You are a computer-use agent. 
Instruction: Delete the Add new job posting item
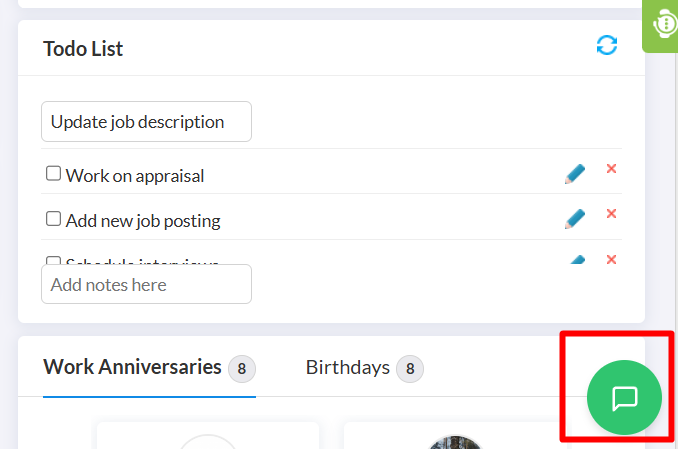[x=611, y=214]
